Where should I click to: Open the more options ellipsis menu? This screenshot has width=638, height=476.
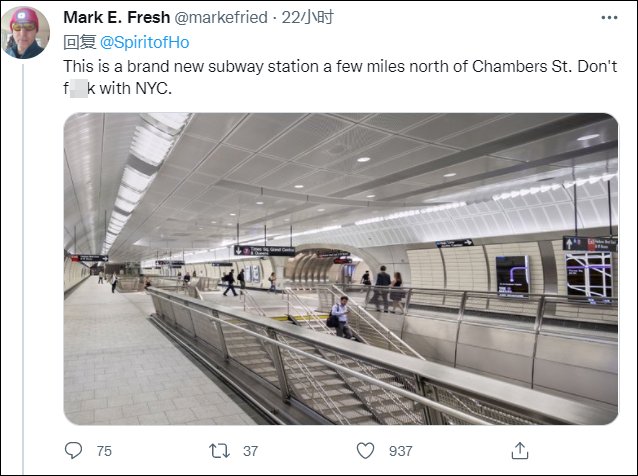609,17
